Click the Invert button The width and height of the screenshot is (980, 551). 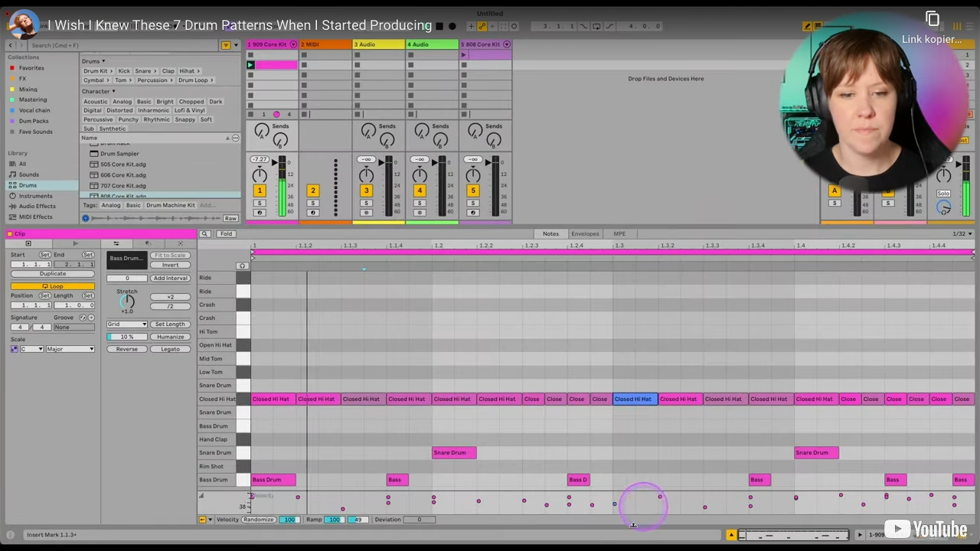170,265
